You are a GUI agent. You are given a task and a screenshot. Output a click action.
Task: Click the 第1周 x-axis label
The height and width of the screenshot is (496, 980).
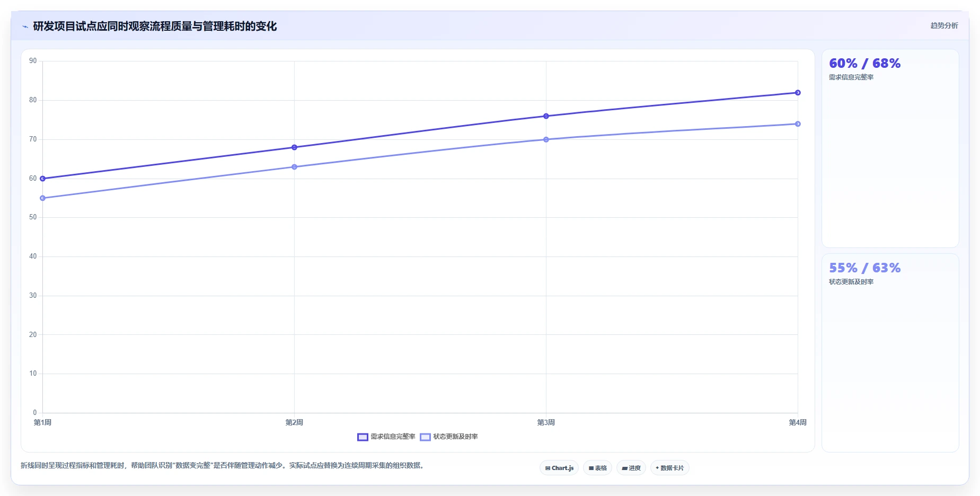(42, 422)
